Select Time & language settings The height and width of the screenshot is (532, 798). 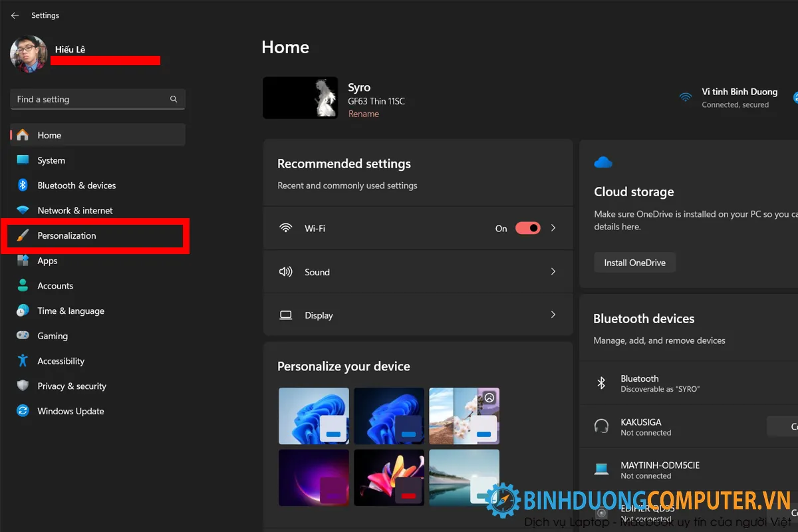click(69, 311)
